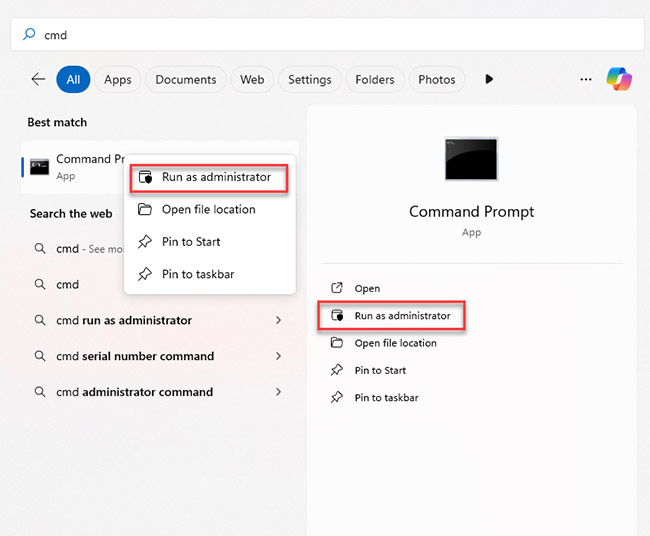Click the shield icon in context menu
The image size is (650, 536).
coord(145,177)
